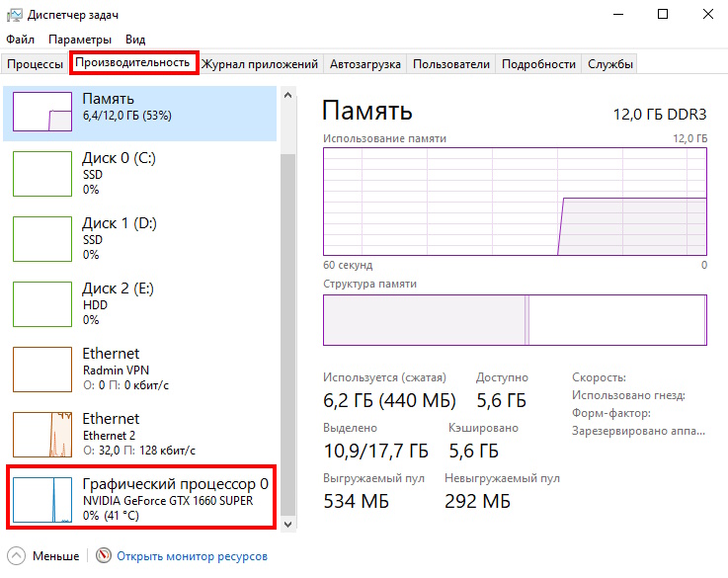Switch to the Пользователи tab
The width and height of the screenshot is (728, 578).
(450, 63)
